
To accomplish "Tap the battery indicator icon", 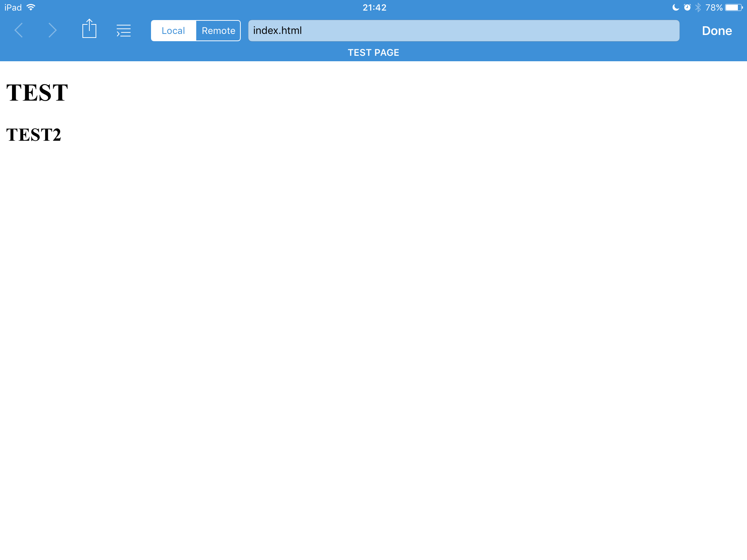I will pos(734,7).
